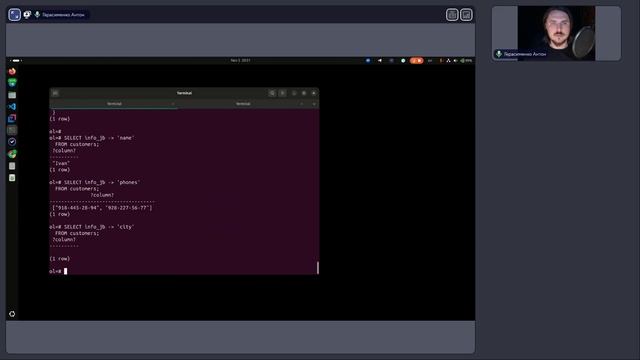Switch the layout using the first top-right view button
Screen dimensions: 640x360
point(452,15)
